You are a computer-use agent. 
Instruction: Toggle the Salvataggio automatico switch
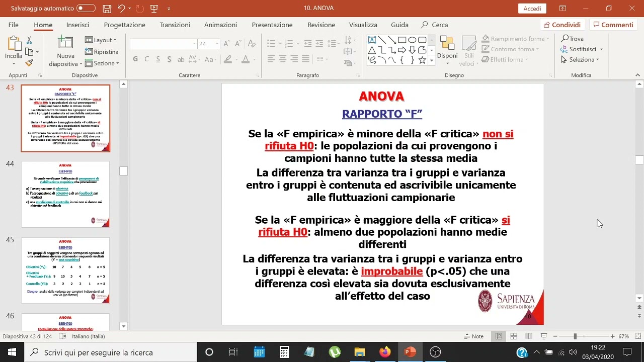coord(86,9)
